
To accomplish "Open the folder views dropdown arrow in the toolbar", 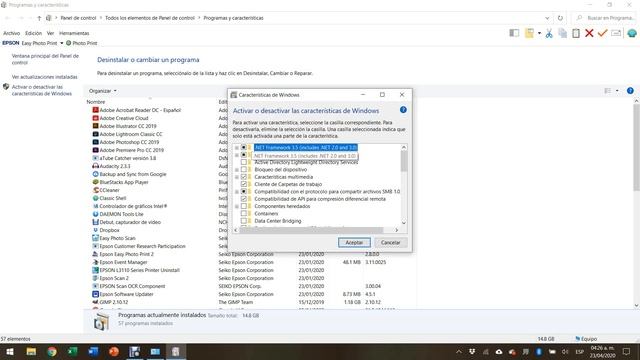I will click(x=539, y=33).
